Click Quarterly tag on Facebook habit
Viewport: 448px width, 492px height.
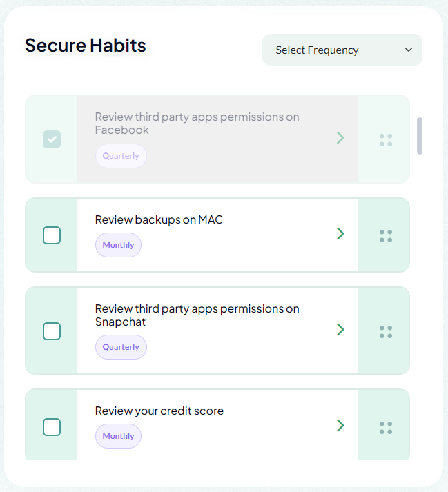tap(121, 156)
